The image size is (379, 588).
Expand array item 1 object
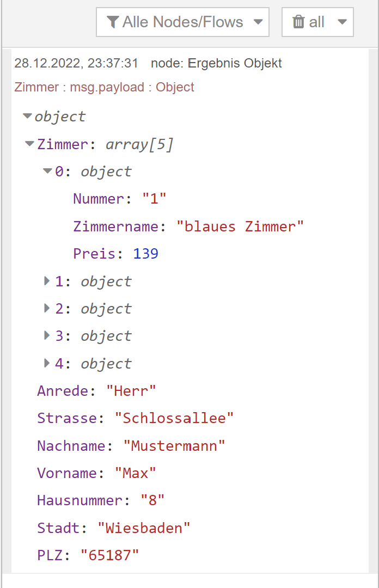pyautogui.click(x=47, y=281)
